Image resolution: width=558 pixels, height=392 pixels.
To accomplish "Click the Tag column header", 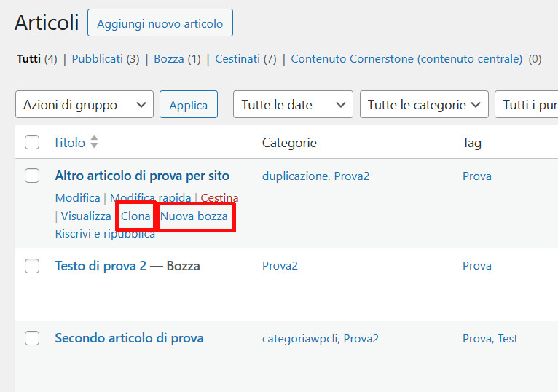I will 472,143.
